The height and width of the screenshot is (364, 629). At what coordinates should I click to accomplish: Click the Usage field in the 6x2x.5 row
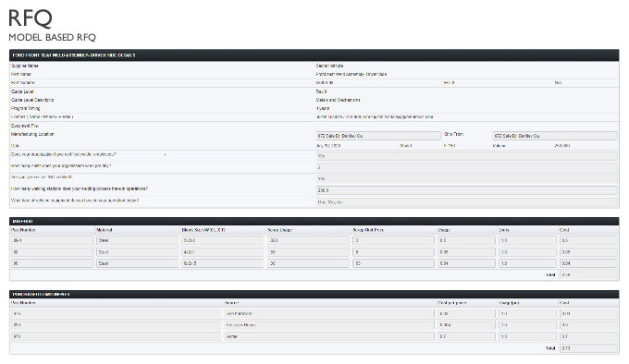466,263
